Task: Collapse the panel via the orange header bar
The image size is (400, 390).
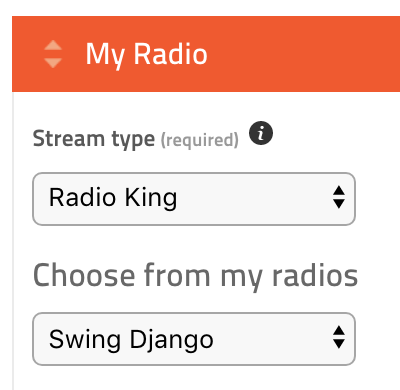Action: click(206, 54)
